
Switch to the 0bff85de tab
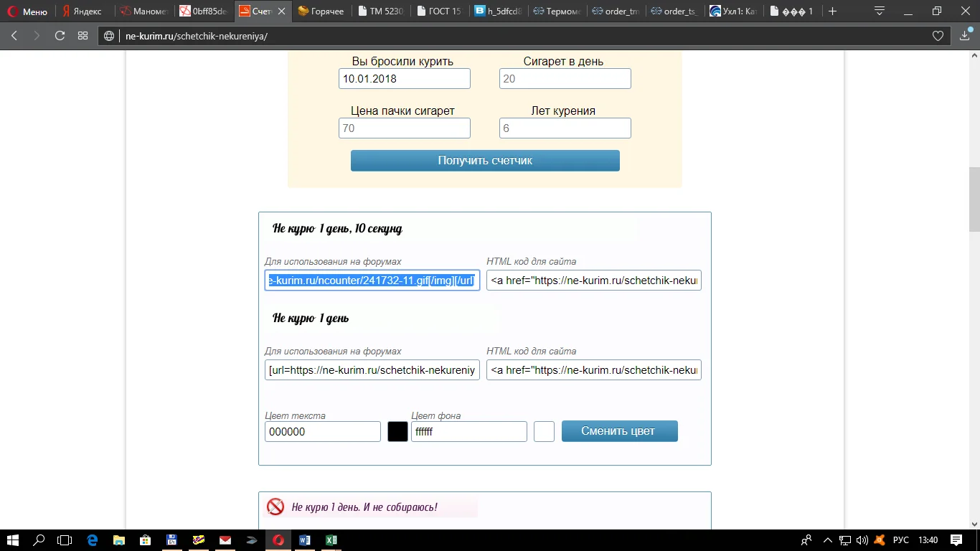pos(204,11)
